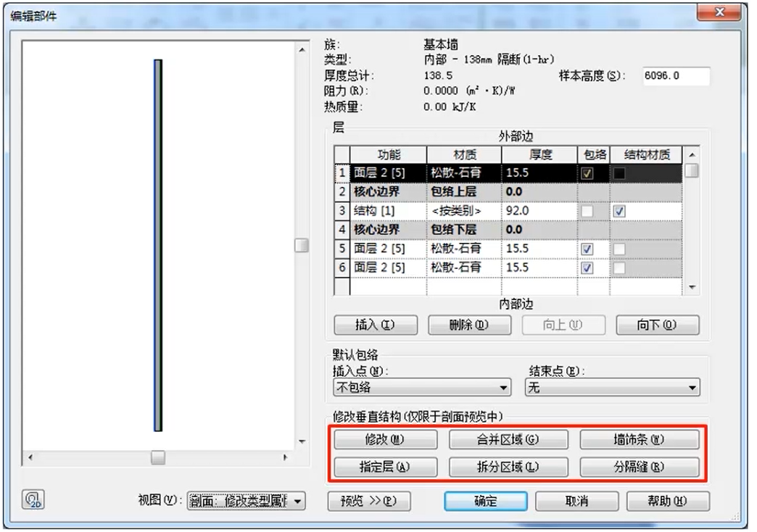Viewport: 757px width, 532px height.
Task: Uncheck wrap checkbox for layer row 5
Action: click(x=588, y=249)
